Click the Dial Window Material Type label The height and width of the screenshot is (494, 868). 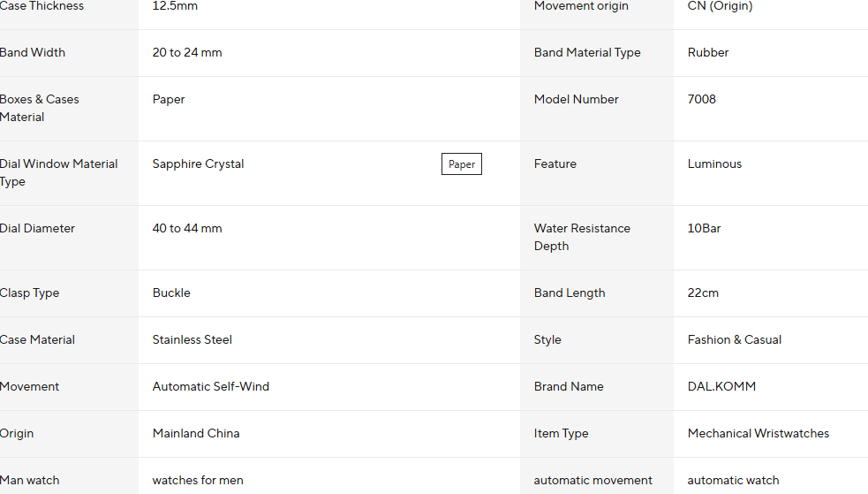pos(59,172)
